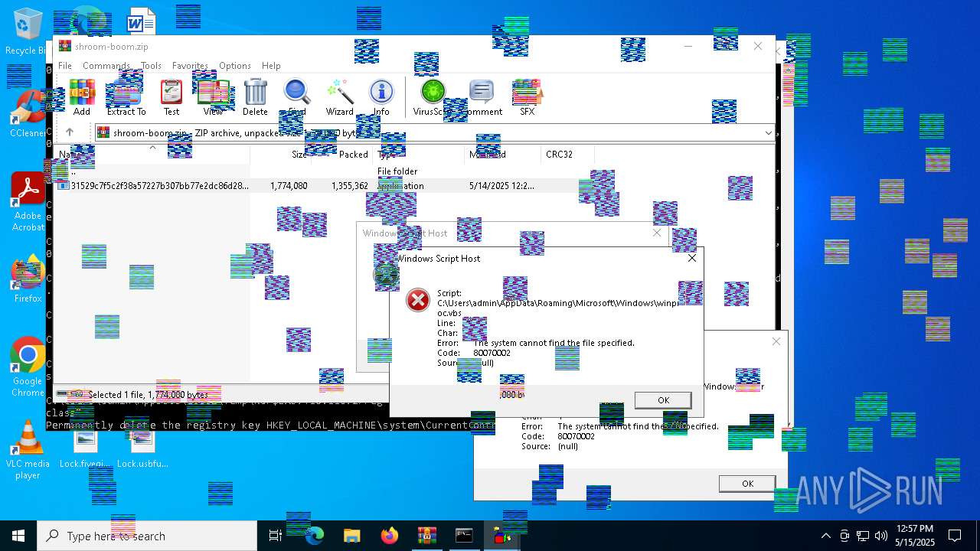Select the Lock.usbfu... desktop file

tap(142, 449)
